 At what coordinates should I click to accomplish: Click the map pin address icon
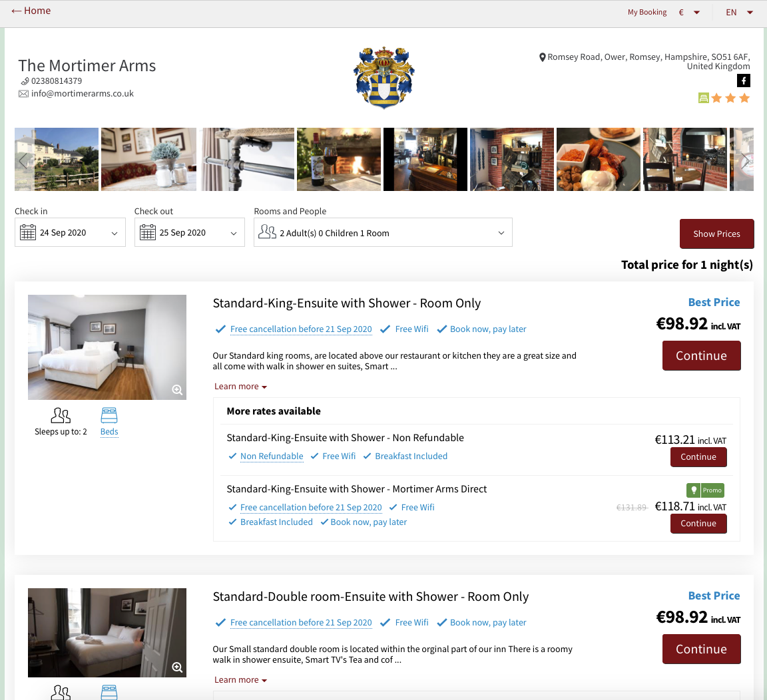point(543,57)
